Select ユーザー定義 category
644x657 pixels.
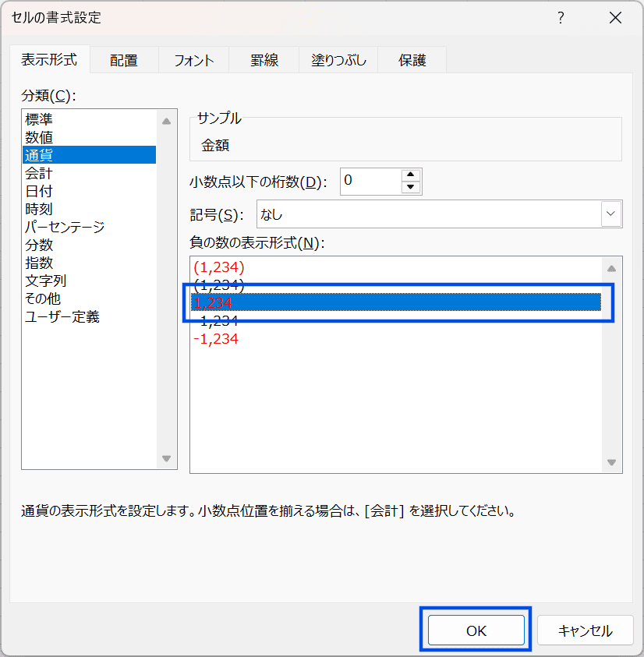click(62, 316)
